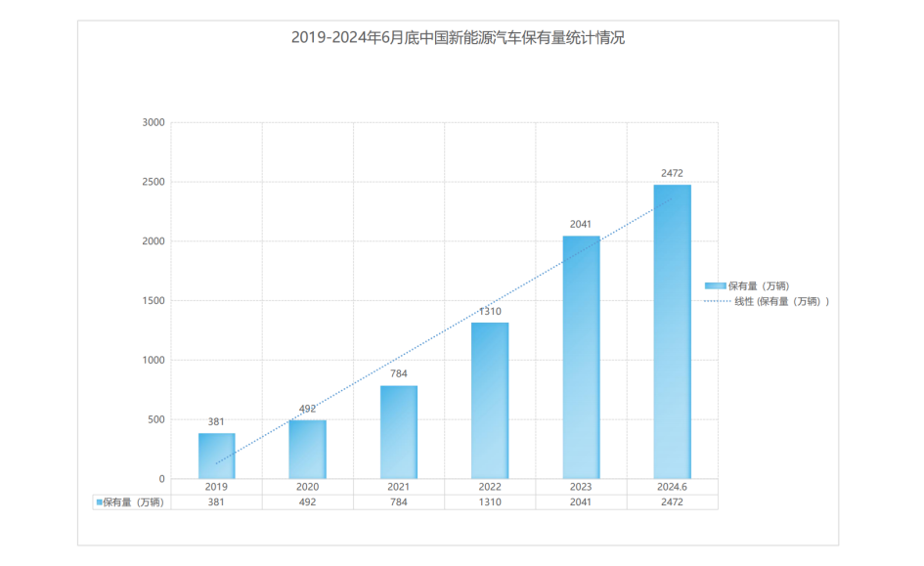Screen dimensions: 924x566
Task: Click the 2020 category axis label
Action: tap(308, 487)
